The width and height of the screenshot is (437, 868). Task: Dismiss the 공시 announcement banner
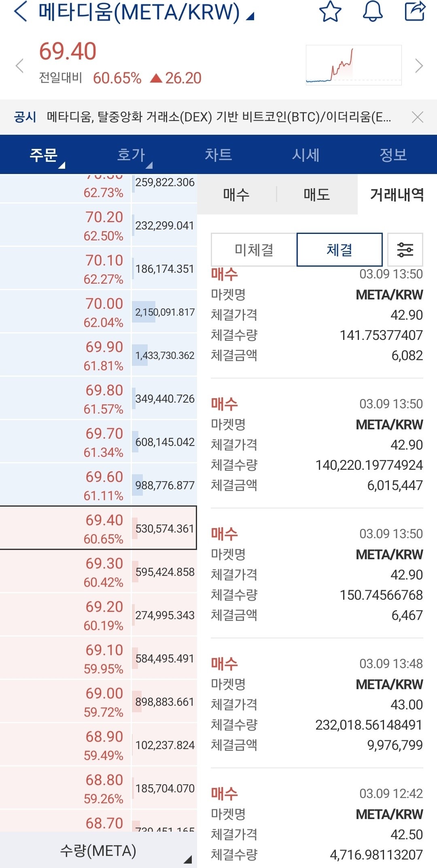(417, 117)
